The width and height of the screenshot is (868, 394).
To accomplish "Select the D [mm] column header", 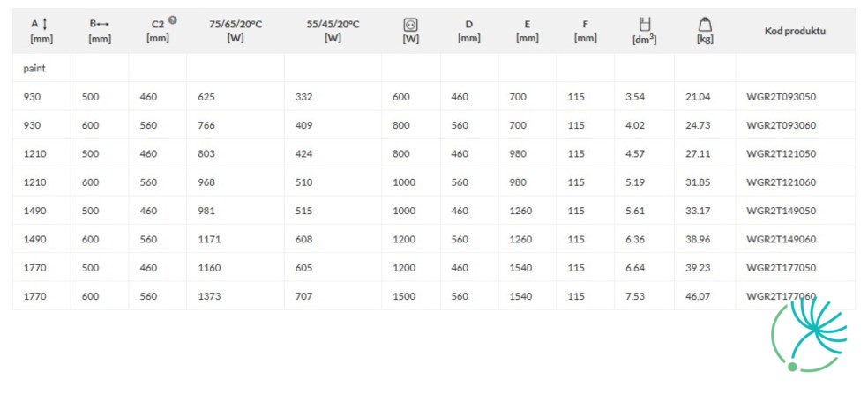I will pyautogui.click(x=469, y=31).
